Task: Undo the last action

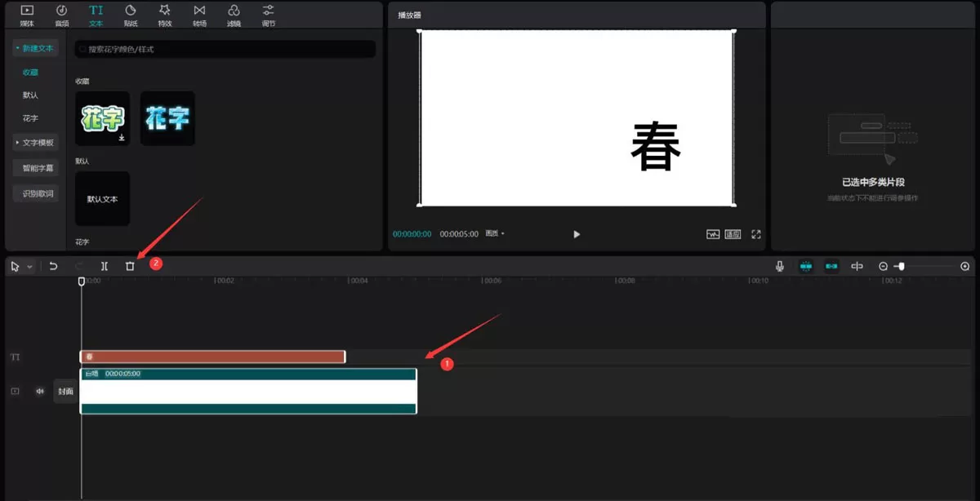Action: (x=53, y=266)
